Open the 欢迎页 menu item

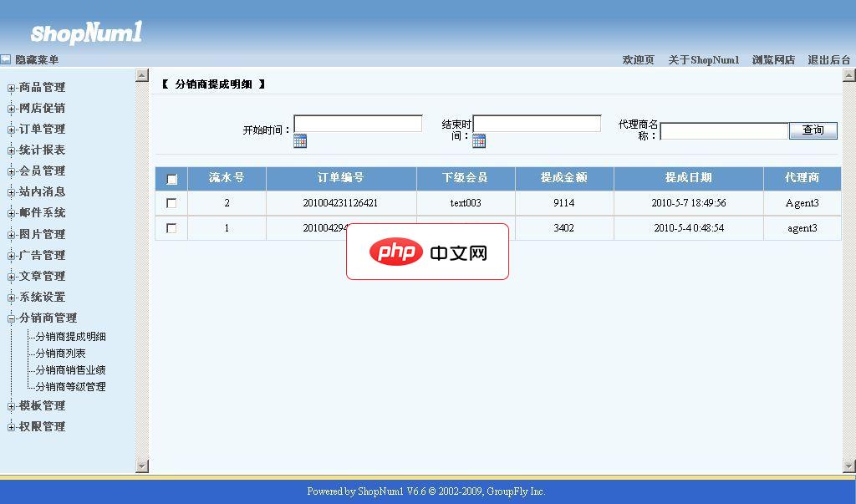coord(637,59)
